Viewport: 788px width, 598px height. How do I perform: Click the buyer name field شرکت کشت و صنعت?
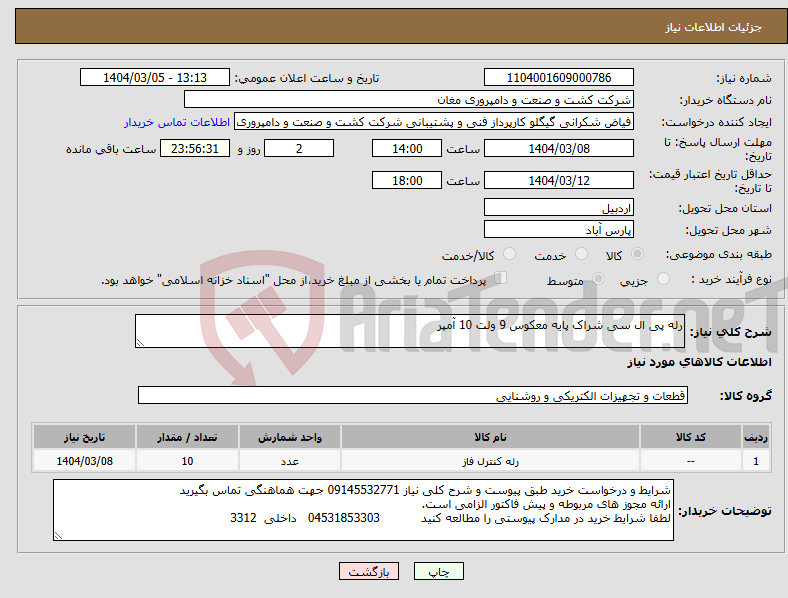click(x=409, y=99)
